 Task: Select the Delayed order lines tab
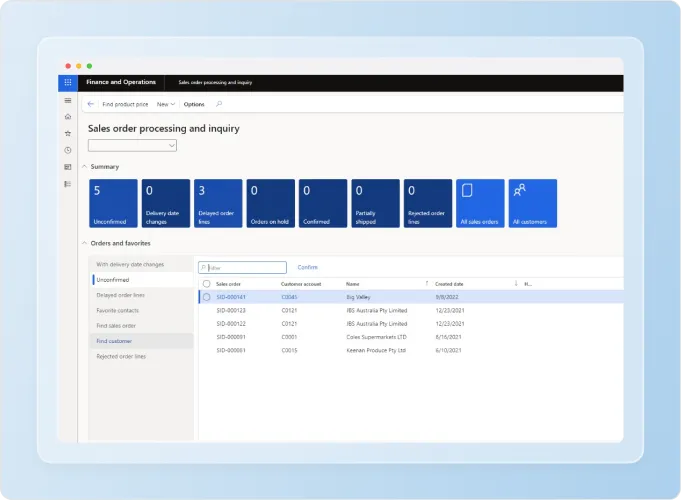point(142,295)
